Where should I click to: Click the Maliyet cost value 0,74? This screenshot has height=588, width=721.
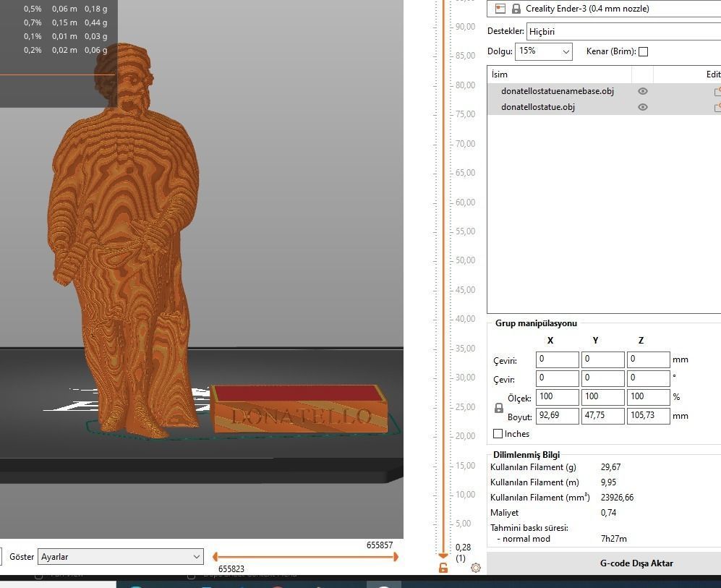[608, 513]
